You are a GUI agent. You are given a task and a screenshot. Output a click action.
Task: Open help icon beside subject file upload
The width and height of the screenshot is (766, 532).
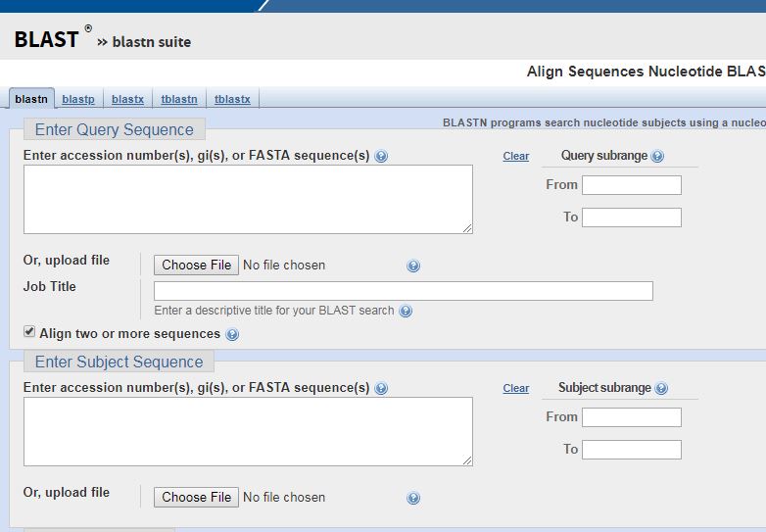pyautogui.click(x=413, y=498)
